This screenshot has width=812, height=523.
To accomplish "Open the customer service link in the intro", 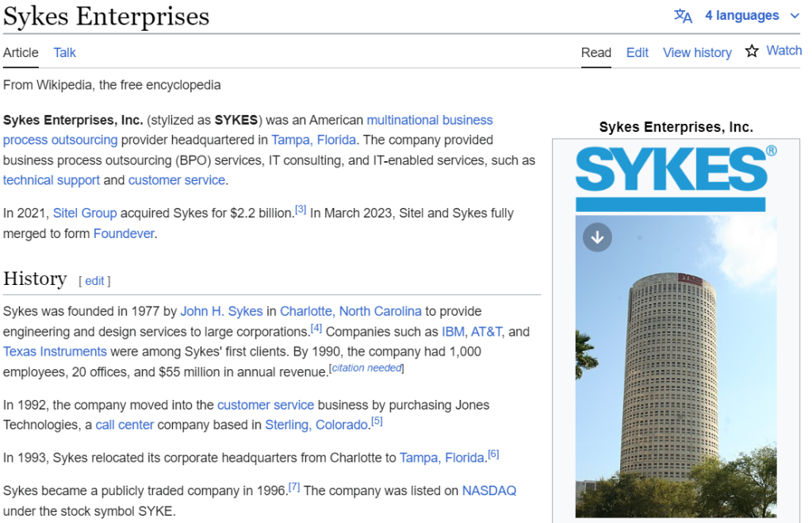I will (x=177, y=180).
